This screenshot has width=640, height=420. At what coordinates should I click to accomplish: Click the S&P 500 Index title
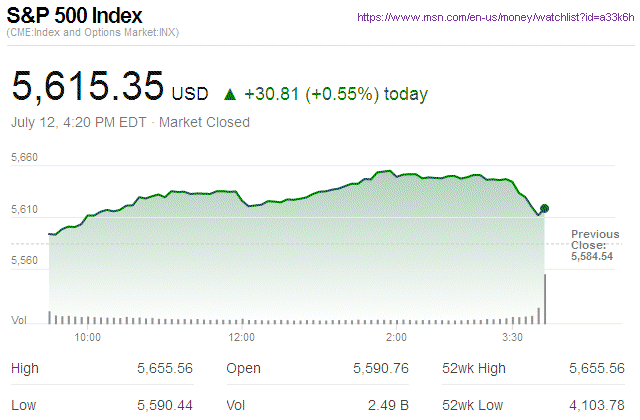[75, 17]
